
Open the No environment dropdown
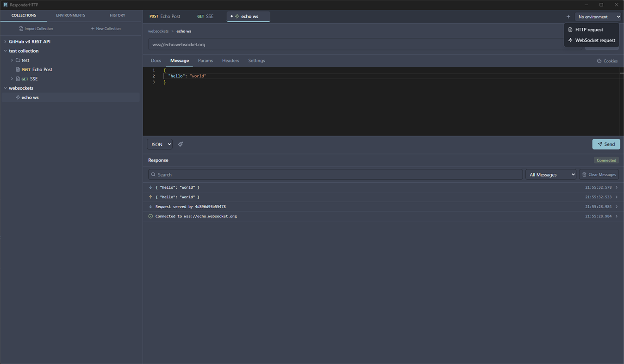click(x=598, y=17)
